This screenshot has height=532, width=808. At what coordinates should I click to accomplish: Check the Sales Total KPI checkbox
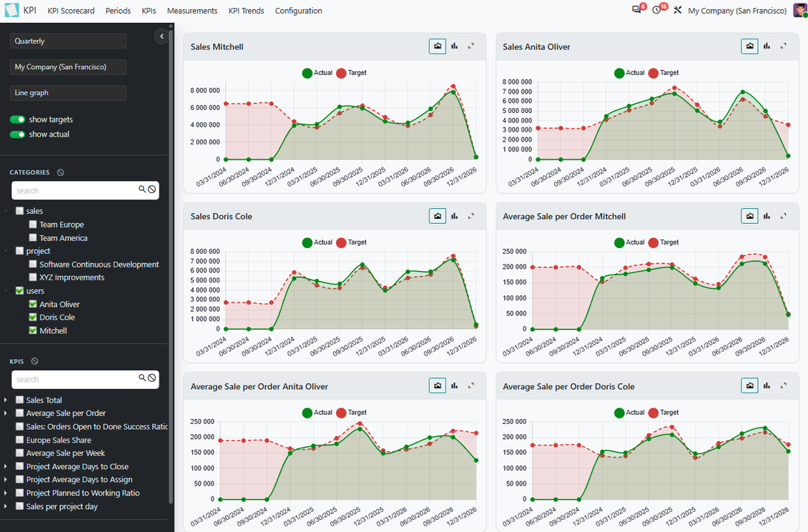[x=19, y=400]
